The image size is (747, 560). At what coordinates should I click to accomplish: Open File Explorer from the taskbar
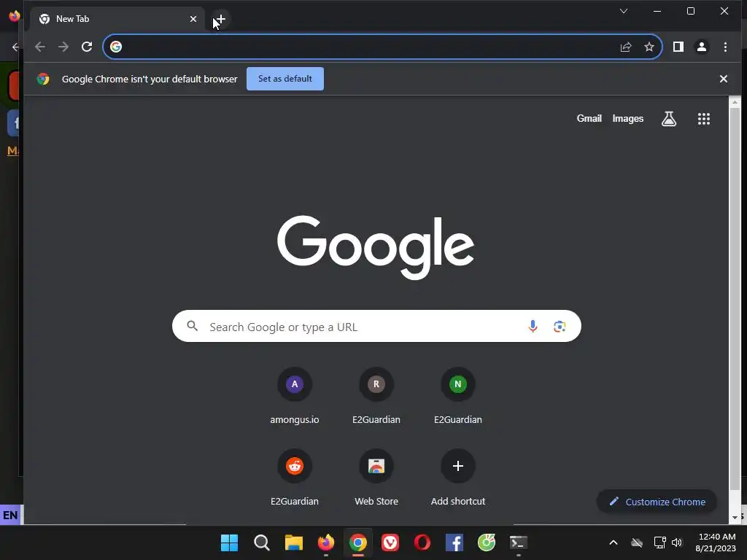[x=294, y=542]
